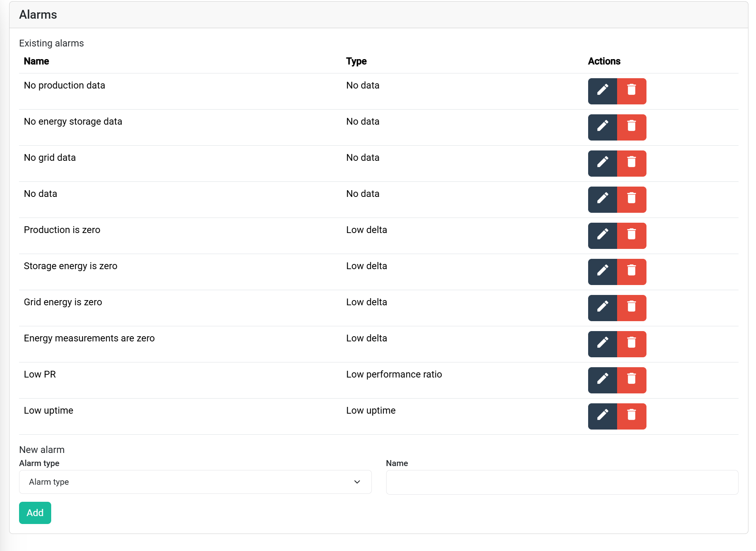
Task: Delete the "No grid data" alarm
Action: [632, 163]
